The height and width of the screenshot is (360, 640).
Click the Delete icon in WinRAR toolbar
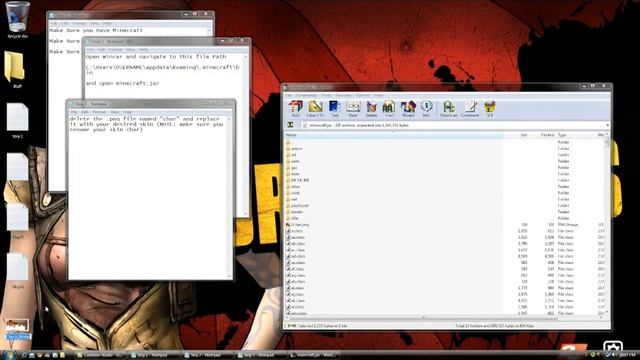coord(371,109)
